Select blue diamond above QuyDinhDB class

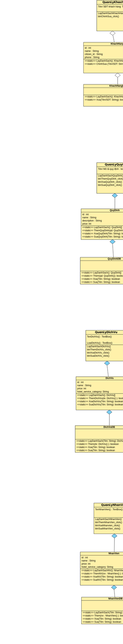point(112,242)
